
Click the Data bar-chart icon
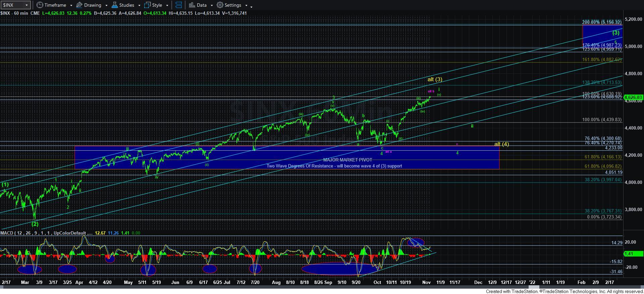[x=192, y=5]
